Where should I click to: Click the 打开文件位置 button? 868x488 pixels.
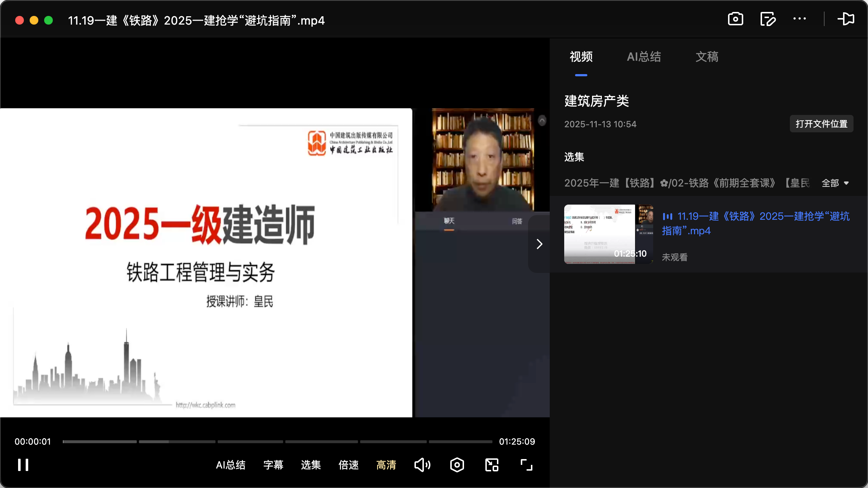(x=821, y=124)
